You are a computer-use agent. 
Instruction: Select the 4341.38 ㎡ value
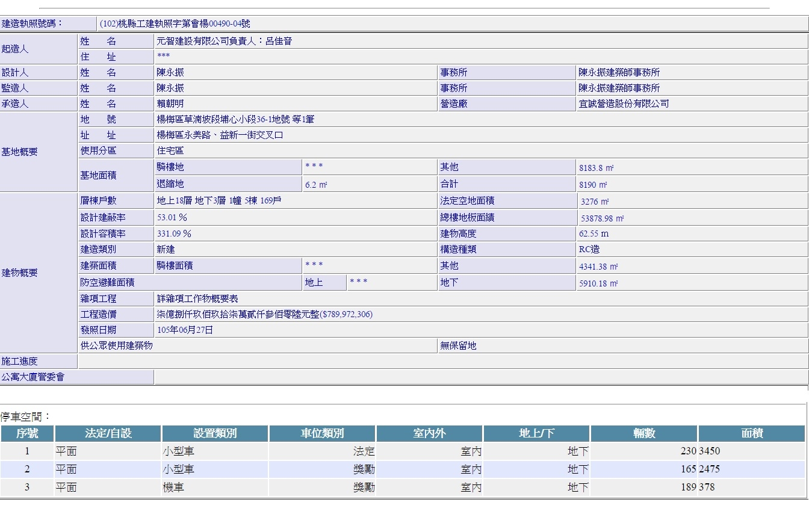pos(598,267)
